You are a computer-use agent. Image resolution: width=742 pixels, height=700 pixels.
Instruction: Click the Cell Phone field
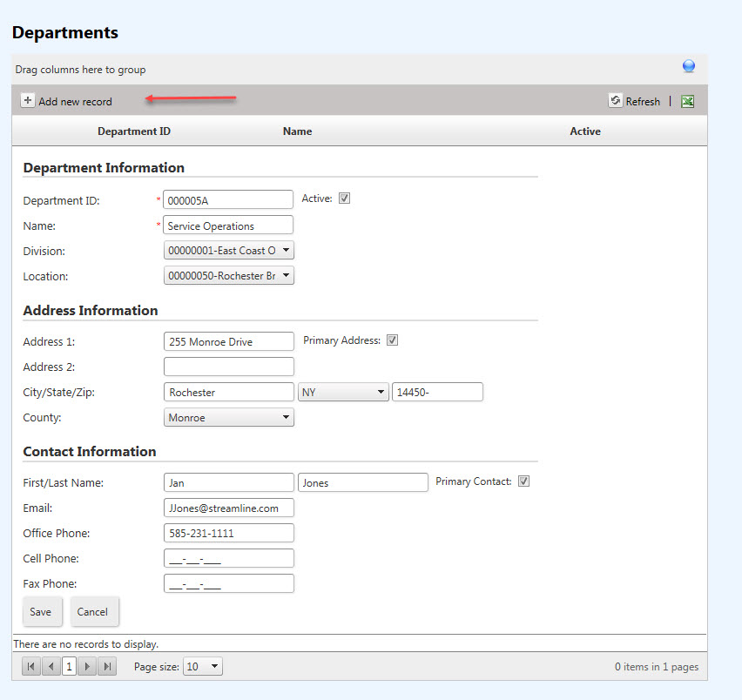[x=228, y=558]
